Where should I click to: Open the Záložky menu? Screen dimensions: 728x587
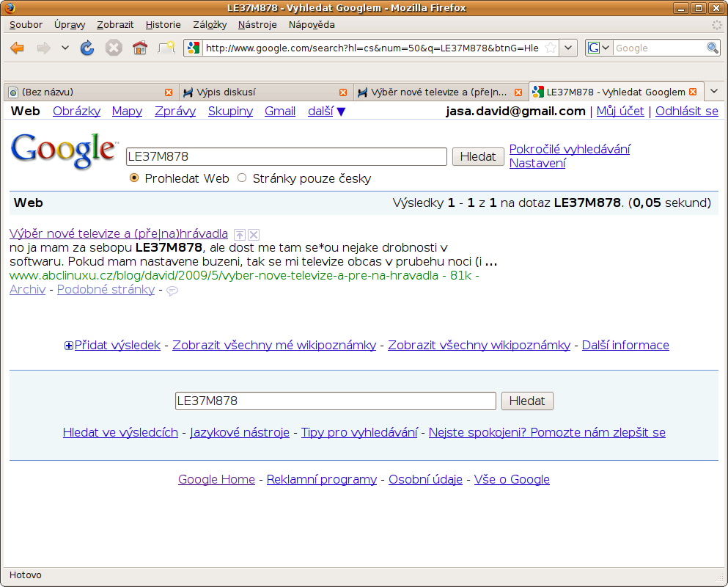(210, 25)
